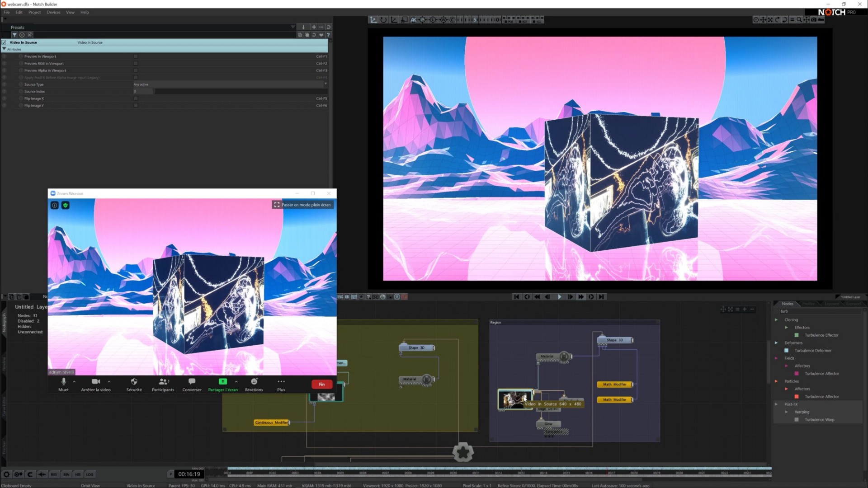The height and width of the screenshot is (488, 868).
Task: Click the gear icon in the nodegraph
Action: pos(463,452)
